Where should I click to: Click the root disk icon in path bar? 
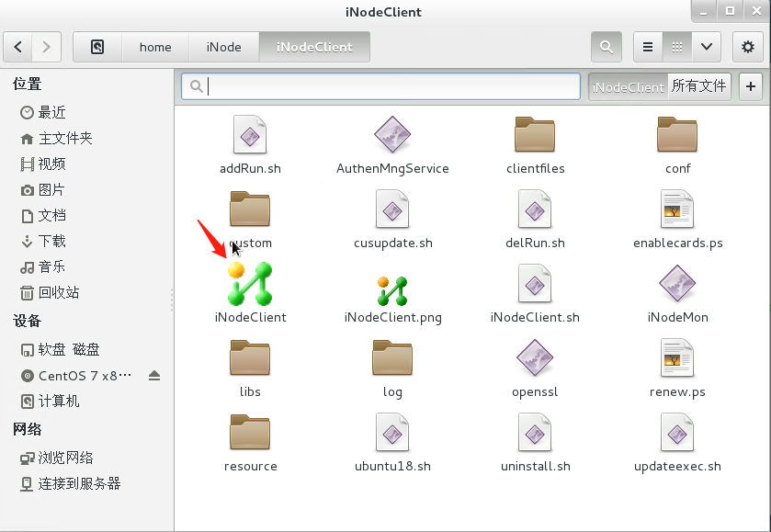(x=97, y=47)
